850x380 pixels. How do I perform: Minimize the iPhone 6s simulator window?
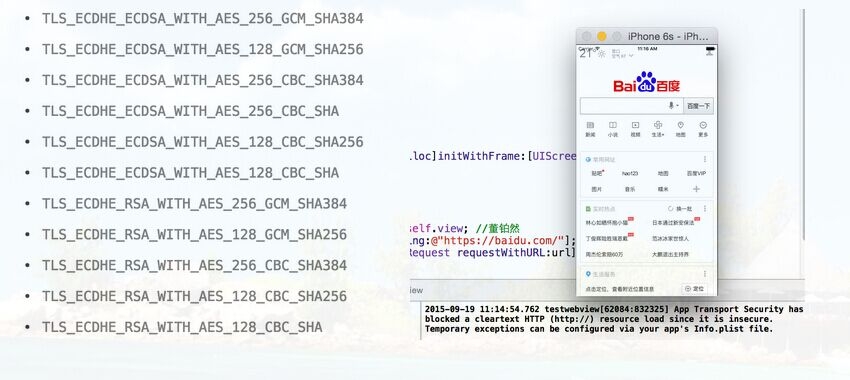[x=601, y=36]
